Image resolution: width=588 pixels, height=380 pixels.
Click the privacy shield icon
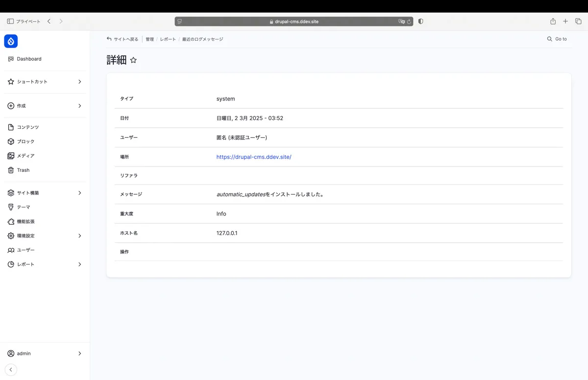[x=420, y=22]
